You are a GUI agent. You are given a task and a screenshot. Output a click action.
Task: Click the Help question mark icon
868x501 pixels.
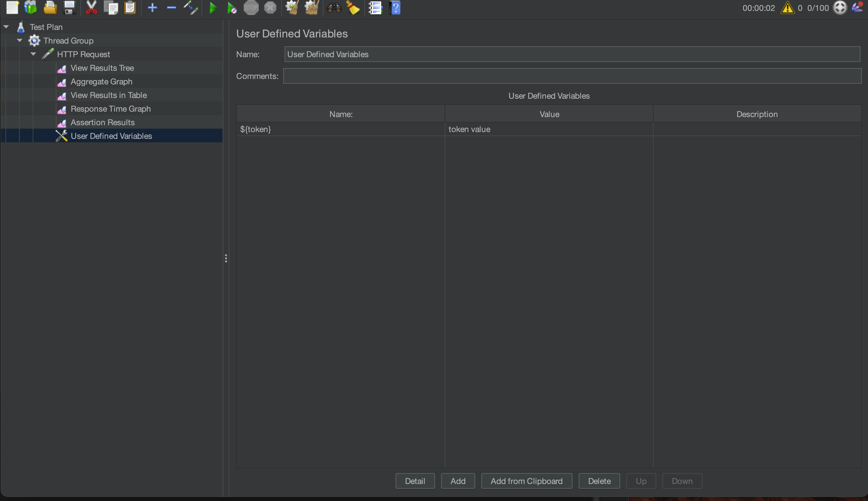click(395, 7)
